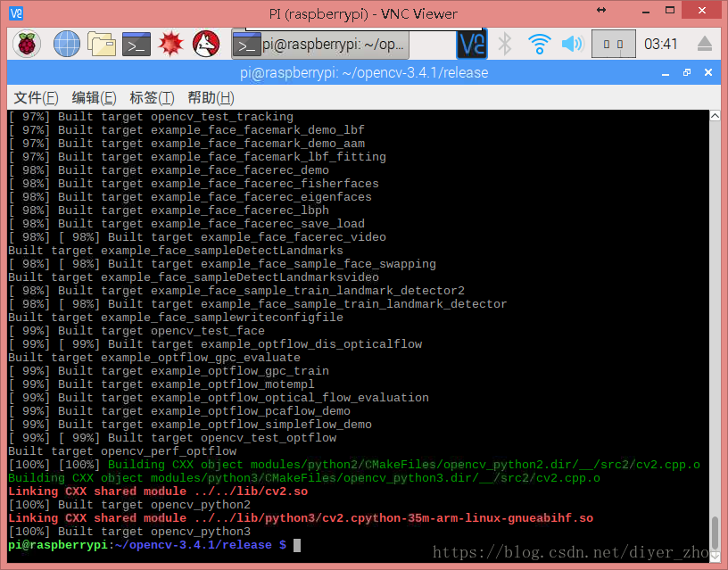Click 'example_face_samplewriteconfigfile' line
This screenshot has width=728, height=570.
176,318
